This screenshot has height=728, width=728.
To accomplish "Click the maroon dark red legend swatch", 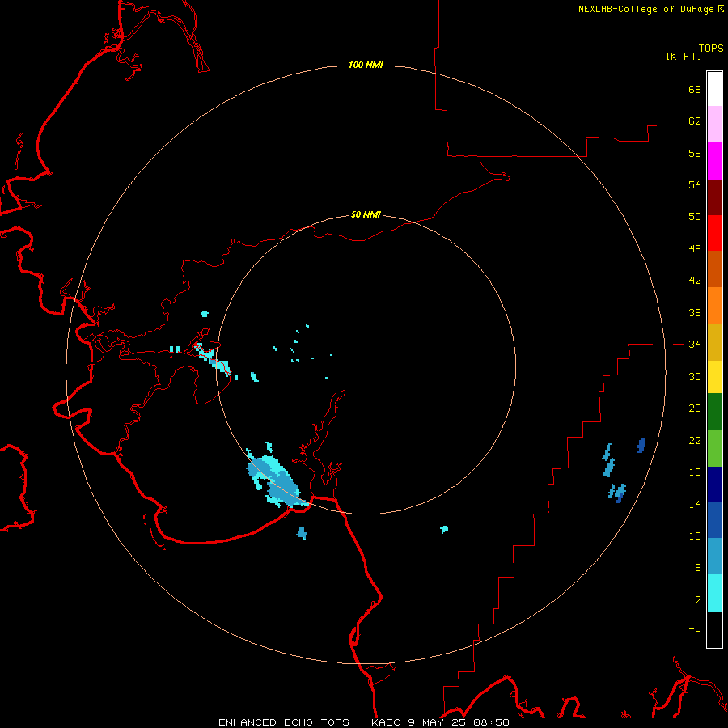I will (x=714, y=197).
